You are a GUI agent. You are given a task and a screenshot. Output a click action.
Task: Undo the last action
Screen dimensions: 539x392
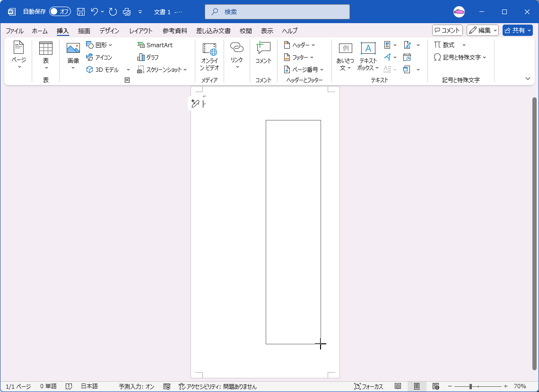pyautogui.click(x=95, y=12)
